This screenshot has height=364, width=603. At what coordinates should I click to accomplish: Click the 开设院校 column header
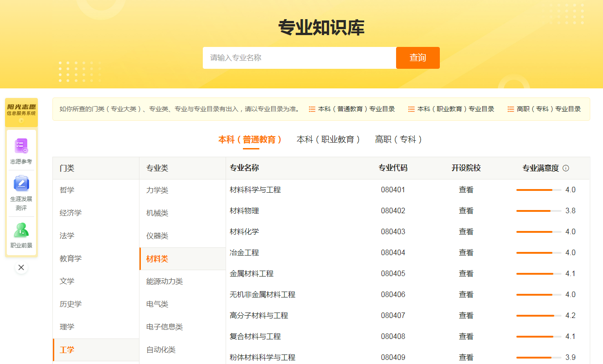(x=466, y=168)
